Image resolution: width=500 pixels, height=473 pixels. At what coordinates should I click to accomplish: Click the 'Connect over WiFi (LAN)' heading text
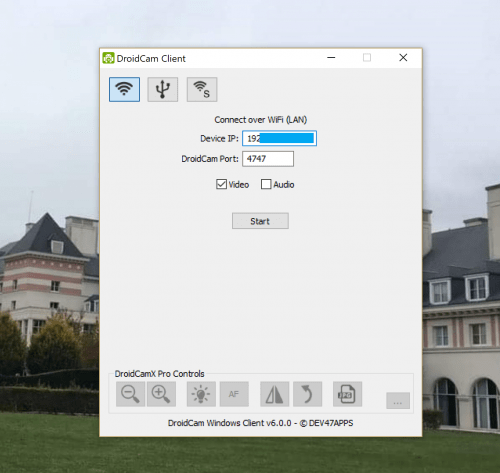(261, 120)
